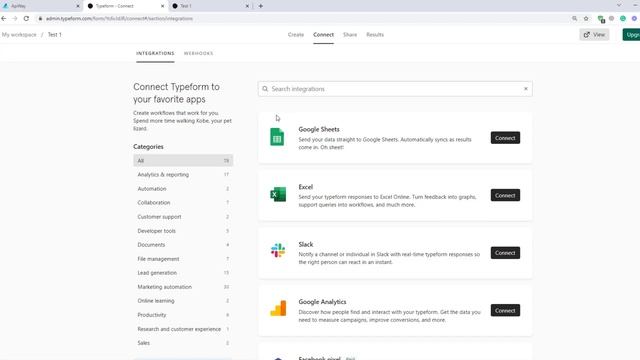This screenshot has width=640, height=360.
Task: Filter by Research and customer experience category
Action: coord(183,329)
